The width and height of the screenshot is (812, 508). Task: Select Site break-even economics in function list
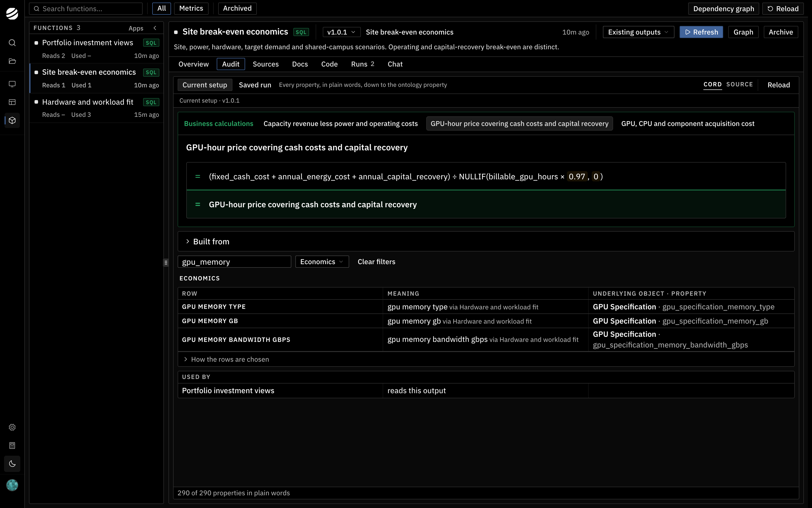pyautogui.click(x=97, y=78)
